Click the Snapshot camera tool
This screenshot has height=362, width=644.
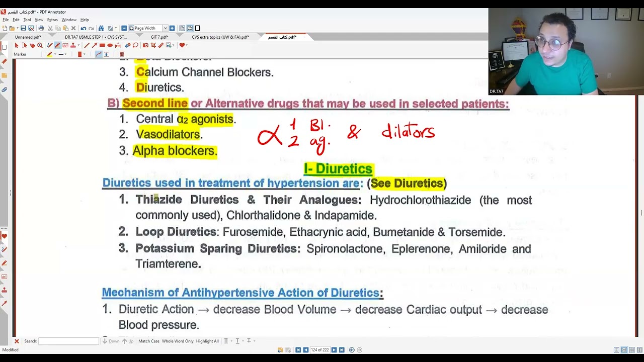click(145, 45)
